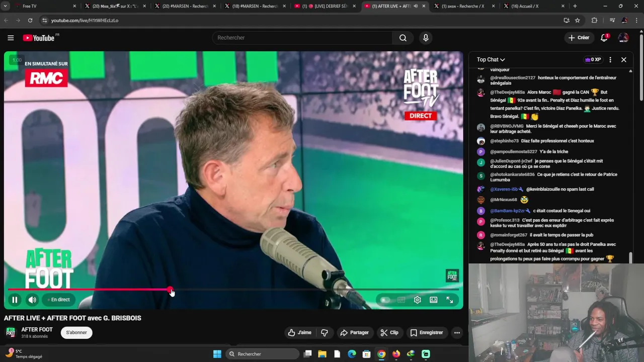
Task: Dislike the video
Action: coord(325,332)
